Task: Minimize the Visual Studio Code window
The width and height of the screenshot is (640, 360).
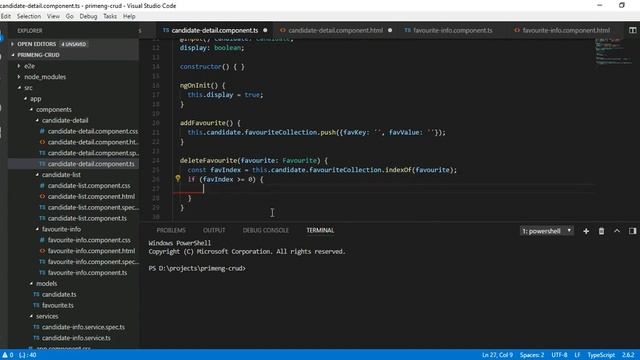Action: (600, 5)
